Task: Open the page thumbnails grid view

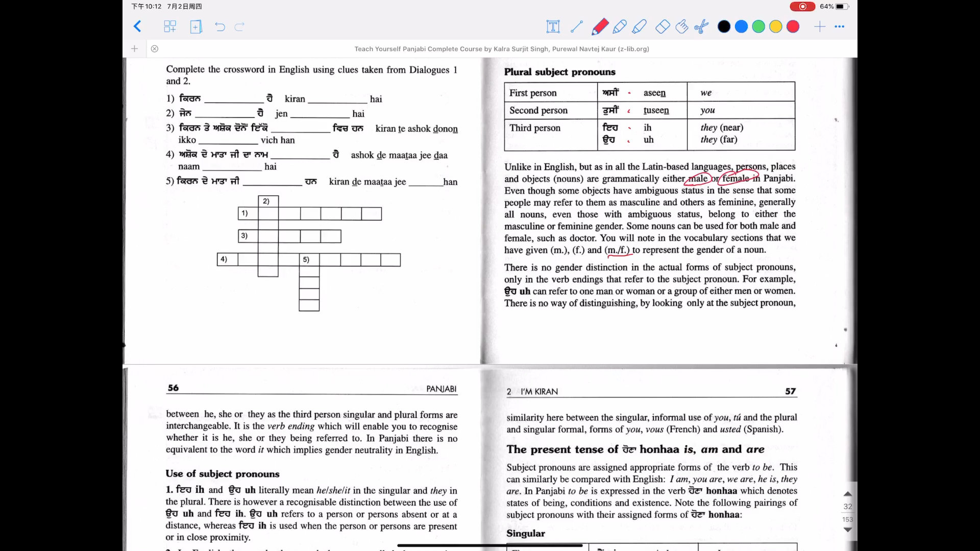Action: pos(170,27)
